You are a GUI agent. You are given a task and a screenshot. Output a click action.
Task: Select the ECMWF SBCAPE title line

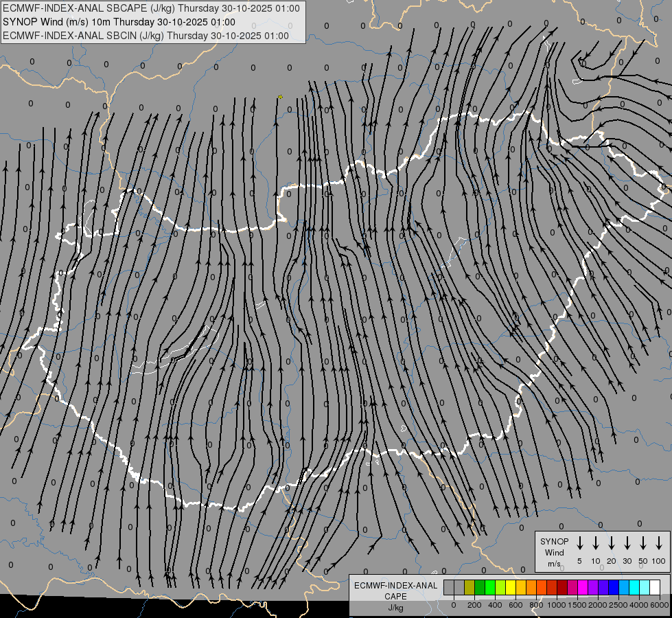click(151, 8)
